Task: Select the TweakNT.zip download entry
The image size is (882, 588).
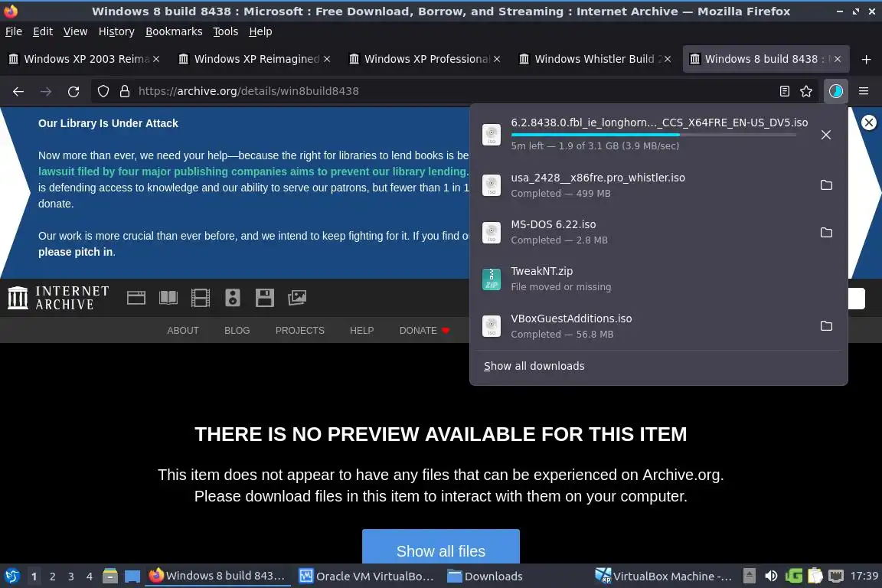Action: [x=658, y=279]
